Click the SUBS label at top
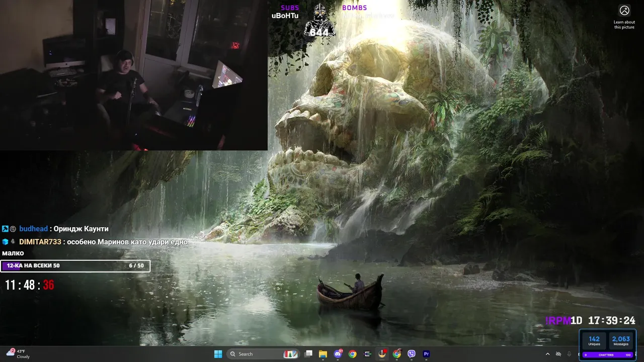This screenshot has height=362, width=644. [290, 8]
